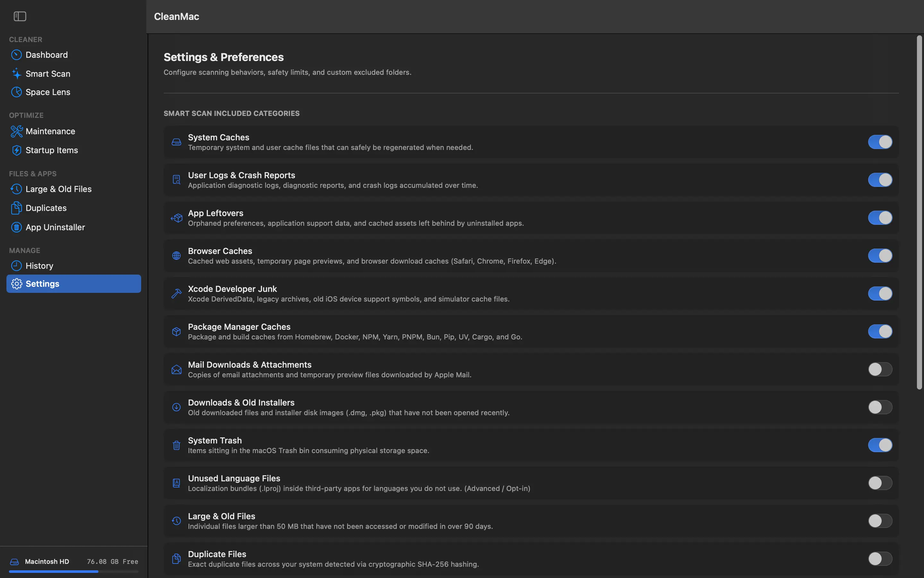Click the Dashboard gauge icon

pyautogui.click(x=16, y=55)
